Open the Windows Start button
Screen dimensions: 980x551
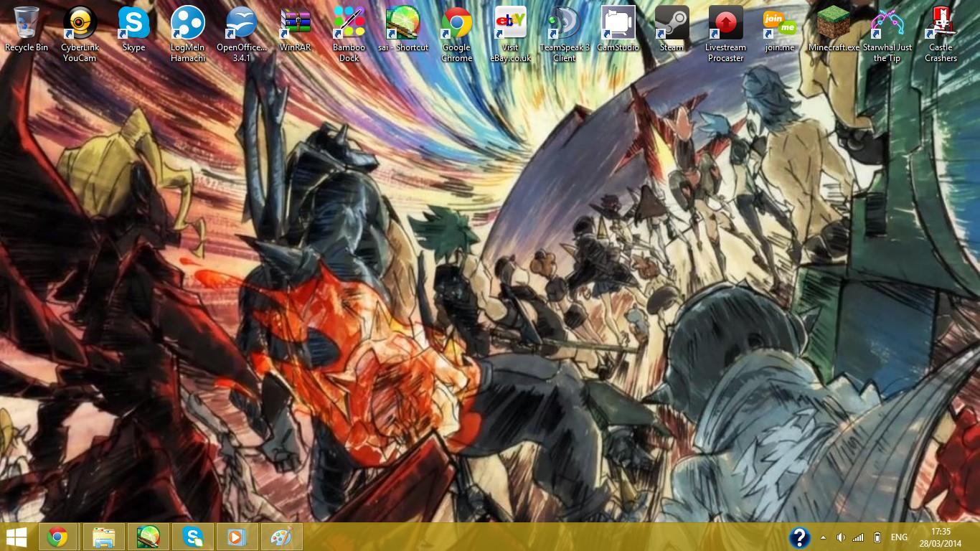pos(17,537)
